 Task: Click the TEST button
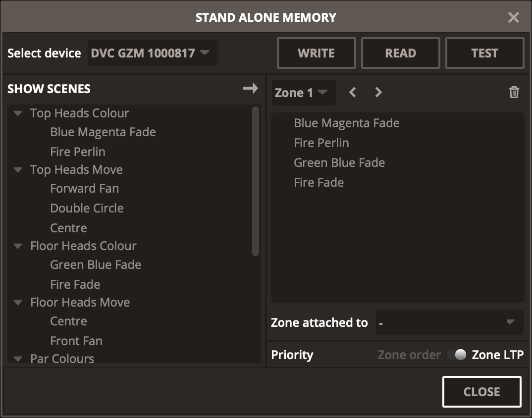click(484, 53)
